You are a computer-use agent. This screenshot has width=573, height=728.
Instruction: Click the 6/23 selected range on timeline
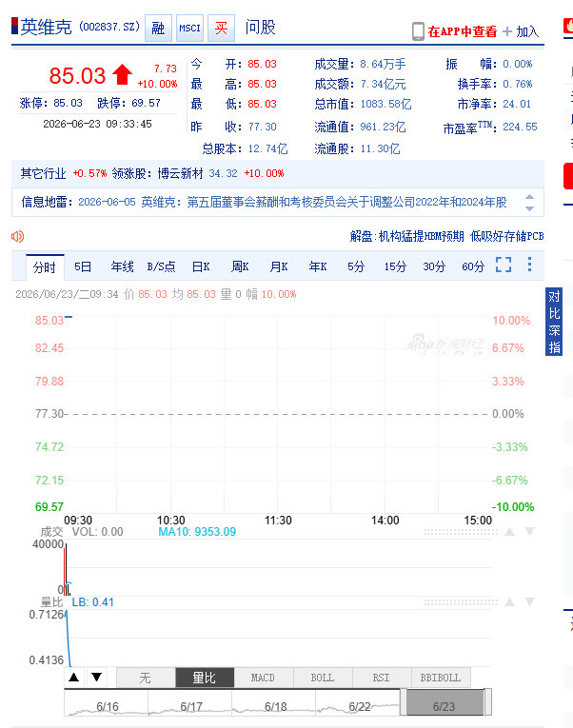click(x=445, y=703)
